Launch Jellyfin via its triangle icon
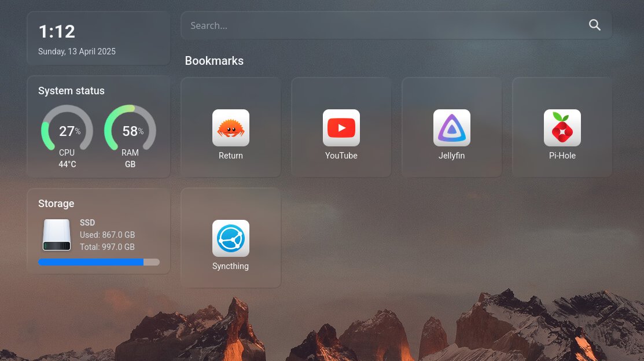 [451, 128]
